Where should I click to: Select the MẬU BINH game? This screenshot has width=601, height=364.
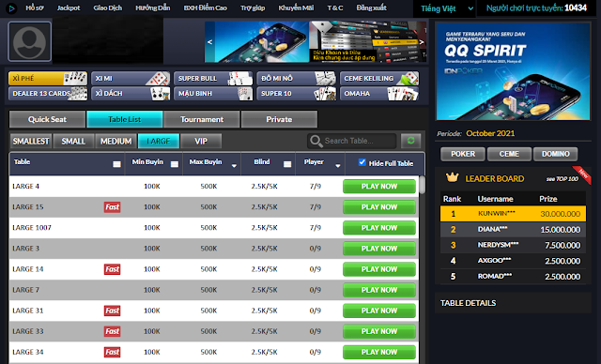pyautogui.click(x=213, y=94)
